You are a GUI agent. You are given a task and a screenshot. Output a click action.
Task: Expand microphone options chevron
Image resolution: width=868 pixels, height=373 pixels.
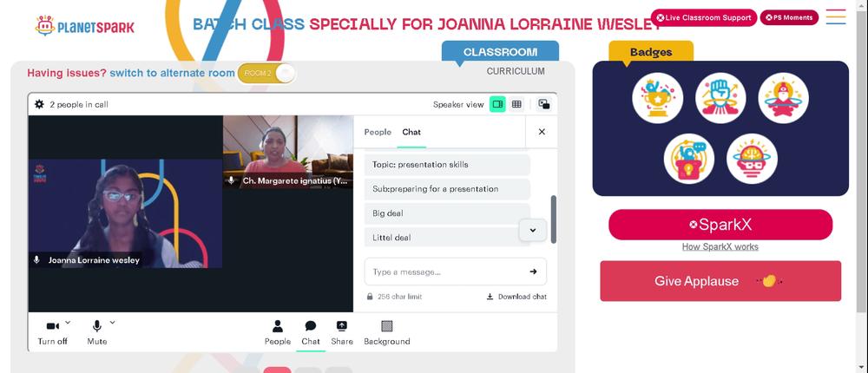112,322
